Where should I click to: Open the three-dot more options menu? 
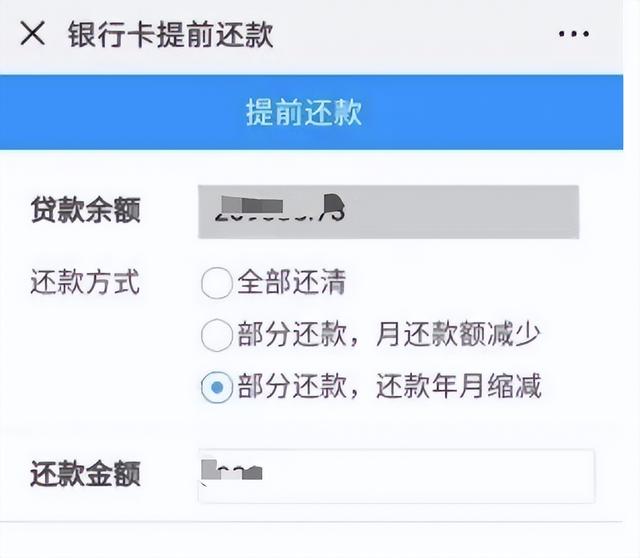[x=574, y=34]
